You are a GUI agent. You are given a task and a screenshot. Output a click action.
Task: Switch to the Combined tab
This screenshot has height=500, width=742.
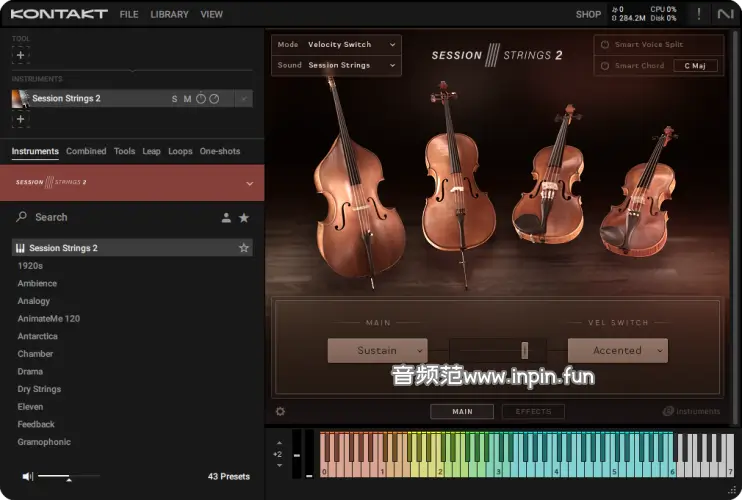86,151
